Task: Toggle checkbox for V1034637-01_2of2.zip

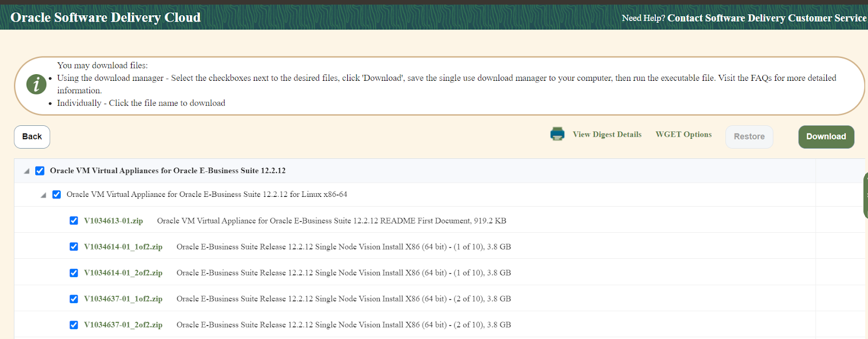Action: pyautogui.click(x=74, y=325)
